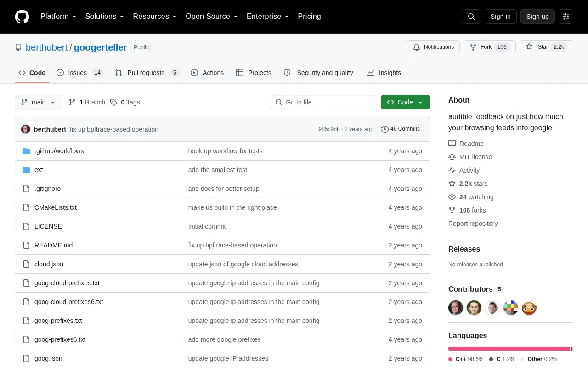Viewport: 588px width, 368px height.
Task: Open the main branch selector dropdown
Action: tap(39, 102)
